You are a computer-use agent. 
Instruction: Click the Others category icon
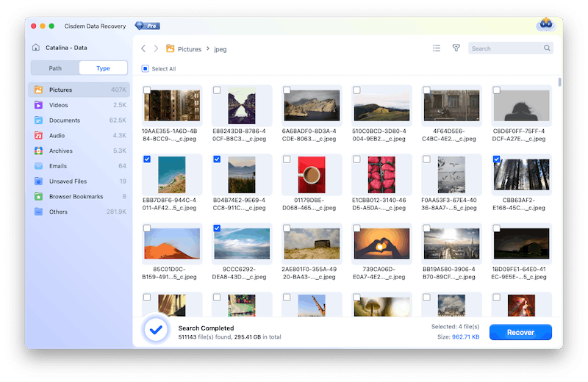pos(38,212)
